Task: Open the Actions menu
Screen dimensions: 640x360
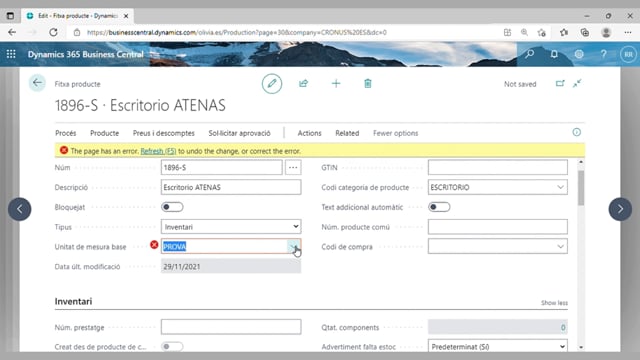Action: (x=309, y=133)
